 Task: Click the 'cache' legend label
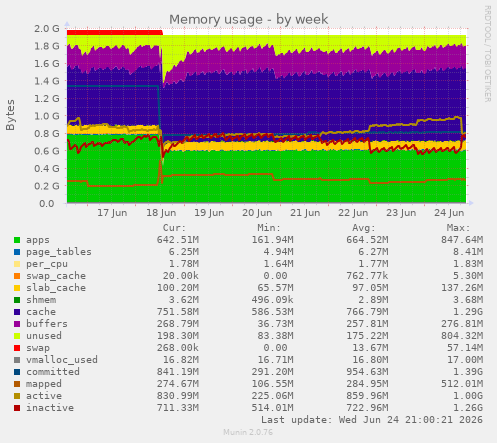41,312
